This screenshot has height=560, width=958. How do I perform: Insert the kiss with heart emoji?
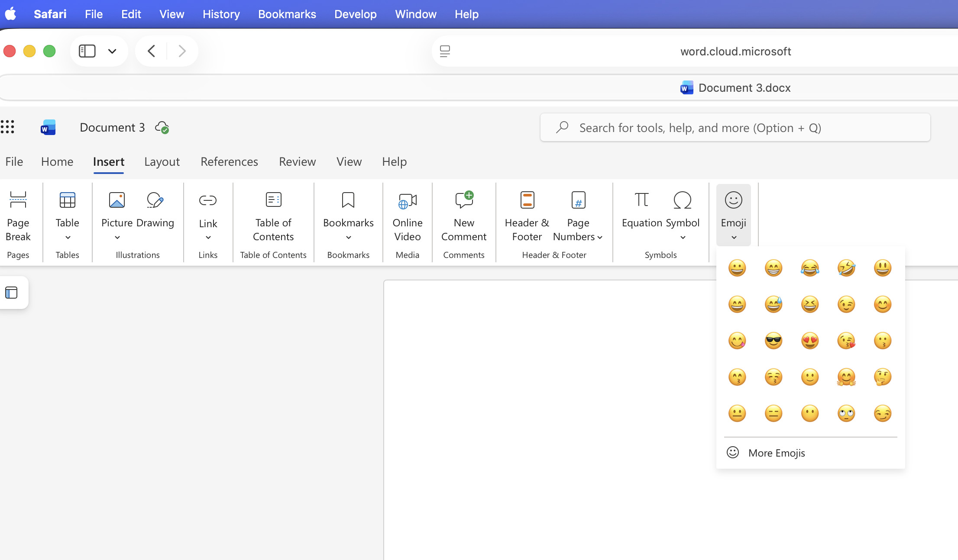[846, 341]
